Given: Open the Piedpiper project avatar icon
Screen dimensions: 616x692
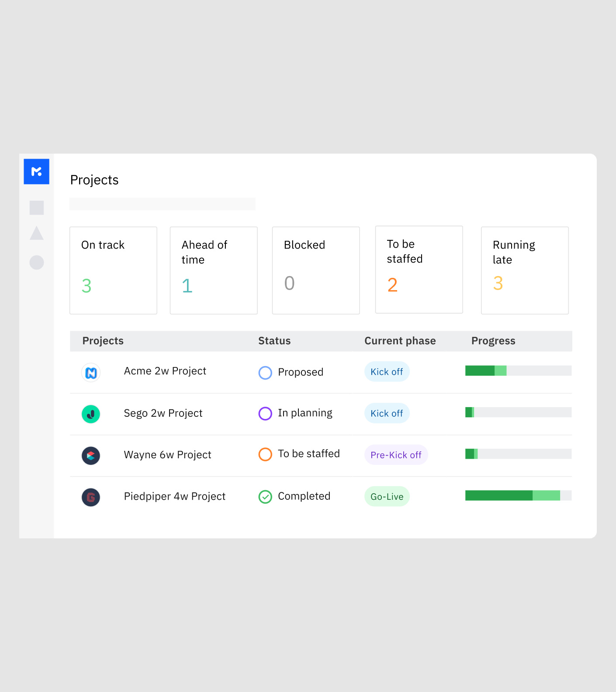Looking at the screenshot, I should [x=91, y=497].
